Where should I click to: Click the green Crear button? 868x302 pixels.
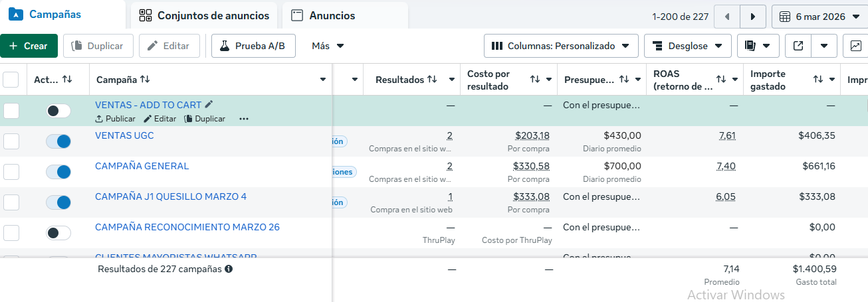point(29,46)
